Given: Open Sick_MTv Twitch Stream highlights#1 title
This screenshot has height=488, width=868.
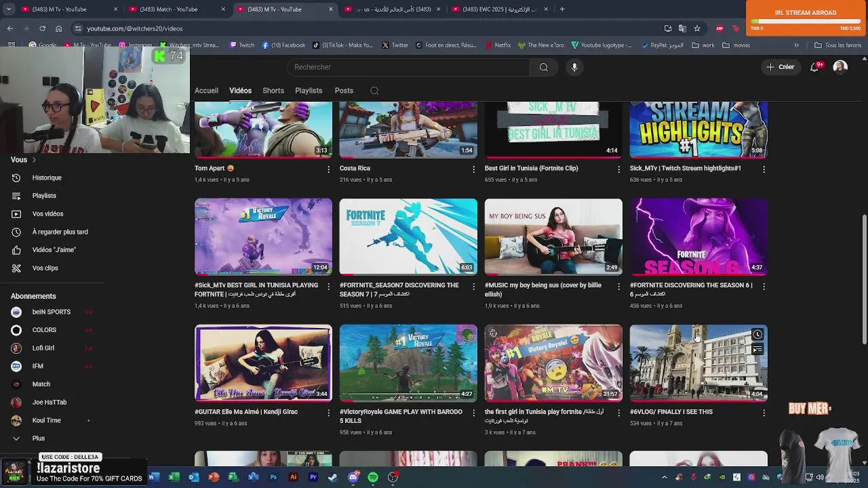Looking at the screenshot, I should [x=685, y=169].
